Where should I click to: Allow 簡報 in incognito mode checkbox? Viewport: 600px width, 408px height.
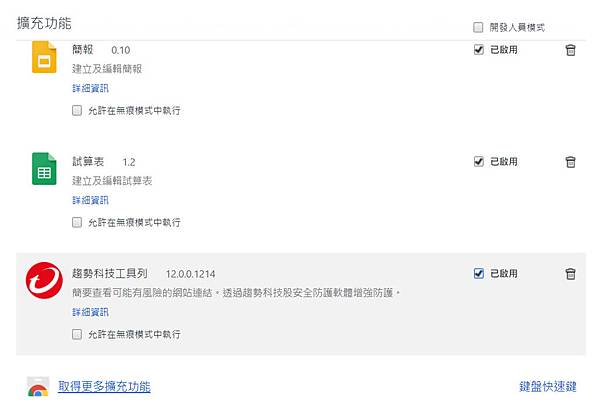(78, 110)
